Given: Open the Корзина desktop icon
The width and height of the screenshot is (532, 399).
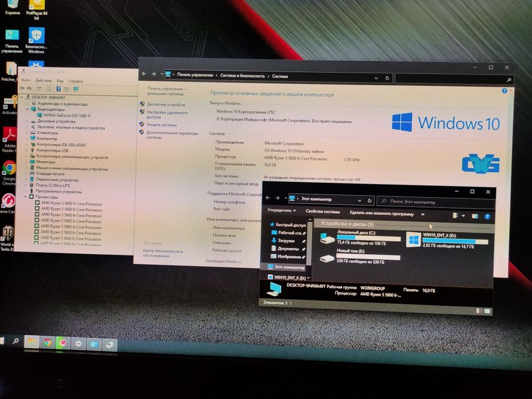Looking at the screenshot, I should (x=13, y=7).
